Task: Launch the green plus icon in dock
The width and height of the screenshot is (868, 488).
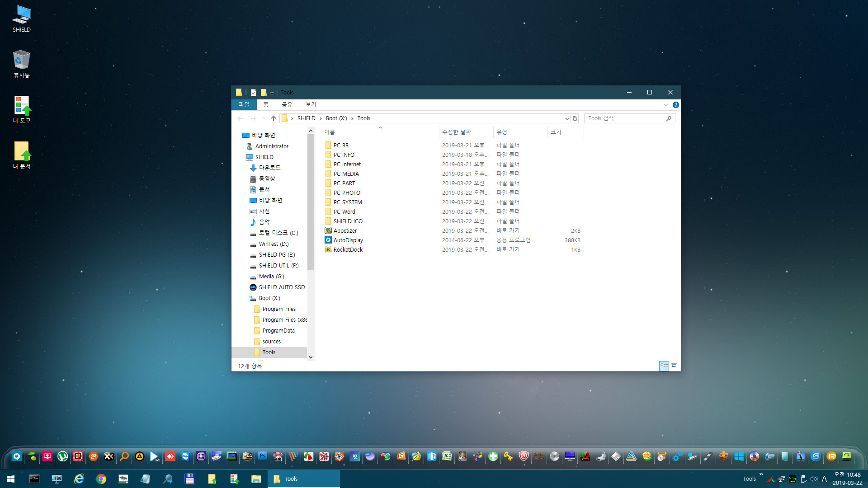Action: [x=493, y=456]
